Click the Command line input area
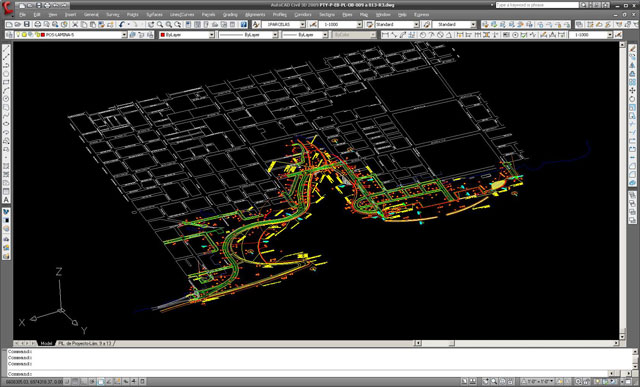The height and width of the screenshot is (387, 640). (307, 374)
